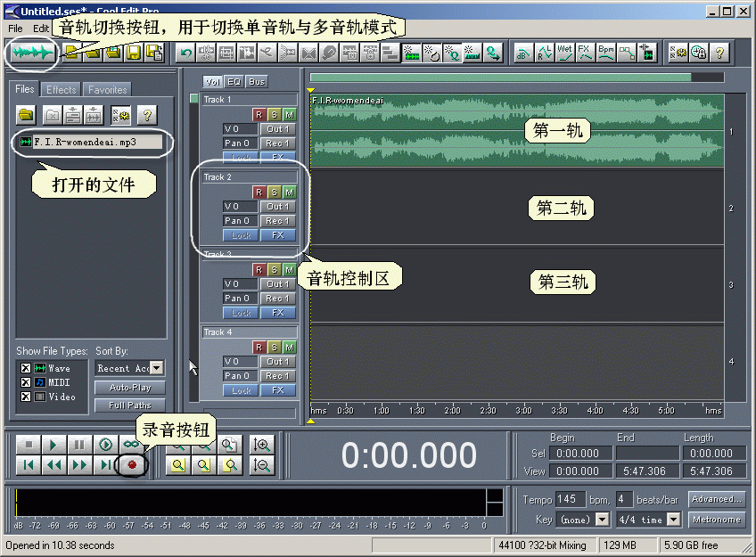Toggle the FX envelope icon
The width and height of the screenshot is (756, 557).
pyautogui.click(x=585, y=53)
